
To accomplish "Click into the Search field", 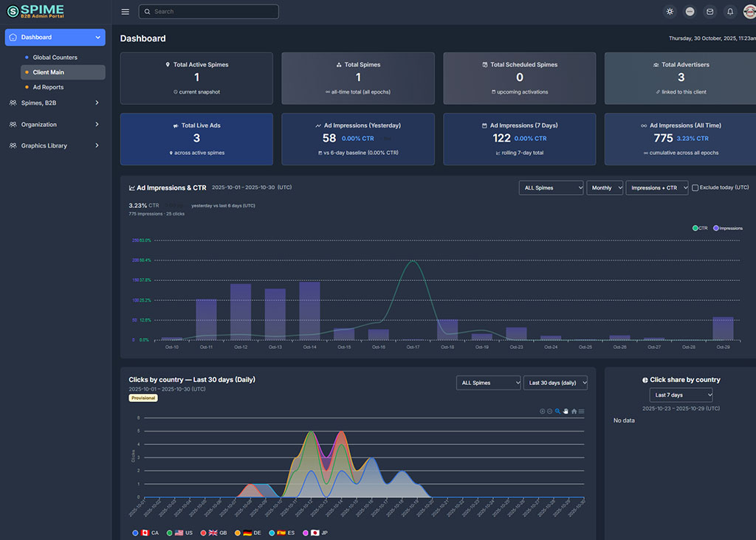I will click(208, 12).
